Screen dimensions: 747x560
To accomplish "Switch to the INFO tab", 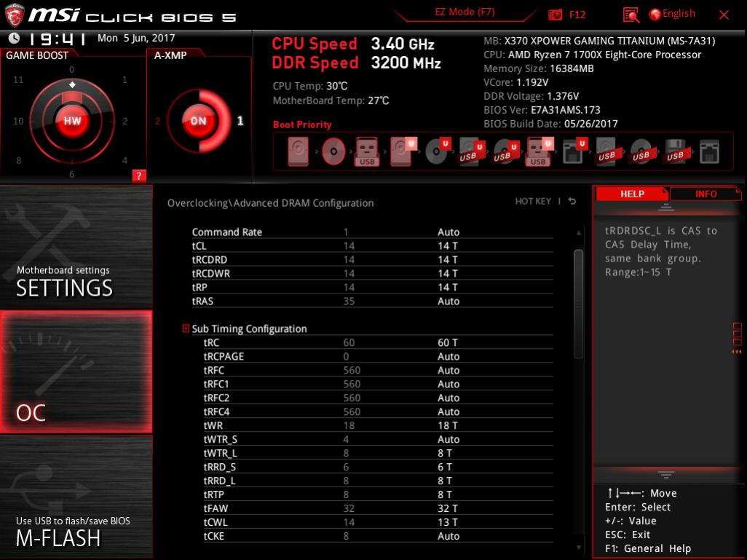I will [705, 194].
